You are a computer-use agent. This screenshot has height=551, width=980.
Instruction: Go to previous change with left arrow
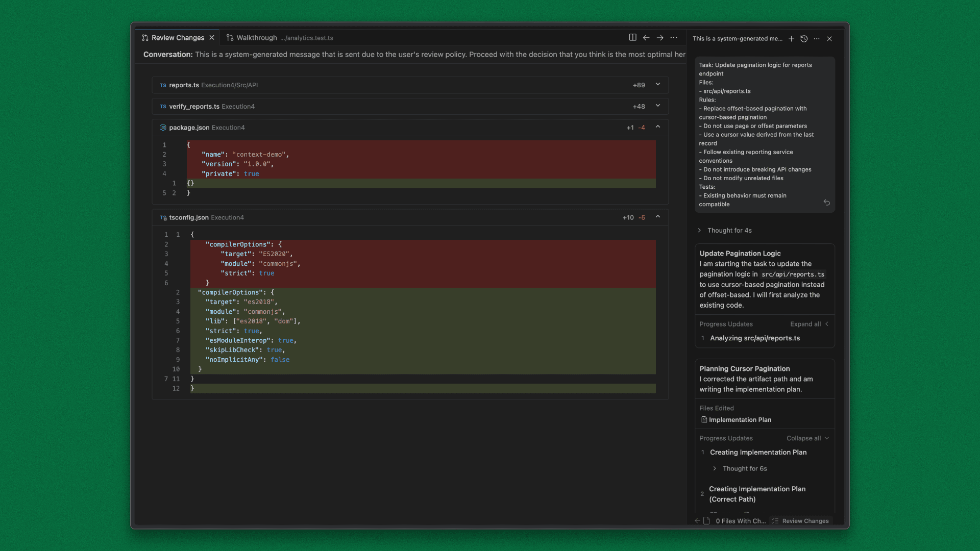point(646,37)
